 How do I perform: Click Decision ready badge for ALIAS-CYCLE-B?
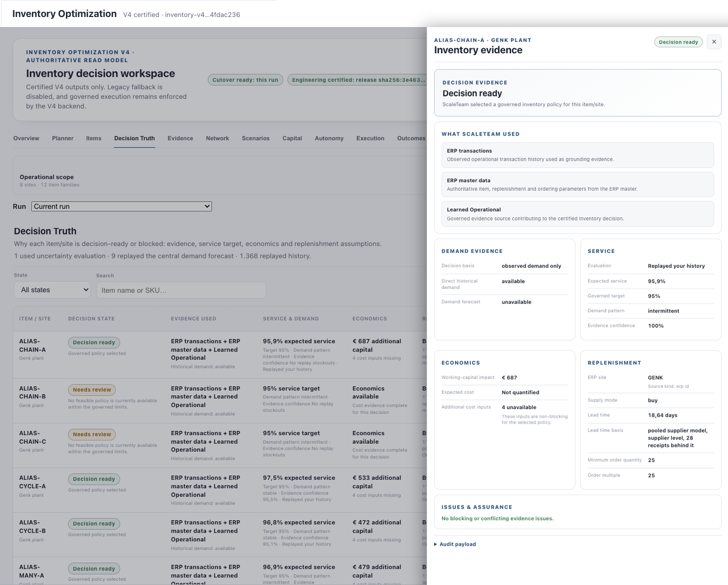pos(94,524)
